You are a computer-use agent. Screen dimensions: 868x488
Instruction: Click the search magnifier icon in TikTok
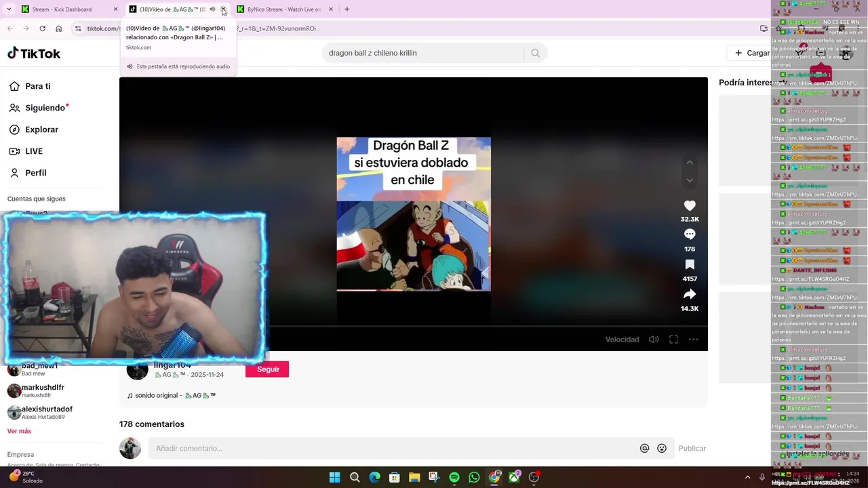click(535, 53)
